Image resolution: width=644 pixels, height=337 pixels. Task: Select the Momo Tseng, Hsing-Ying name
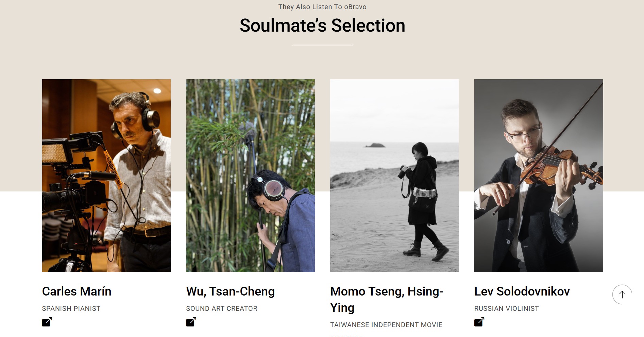point(387,299)
